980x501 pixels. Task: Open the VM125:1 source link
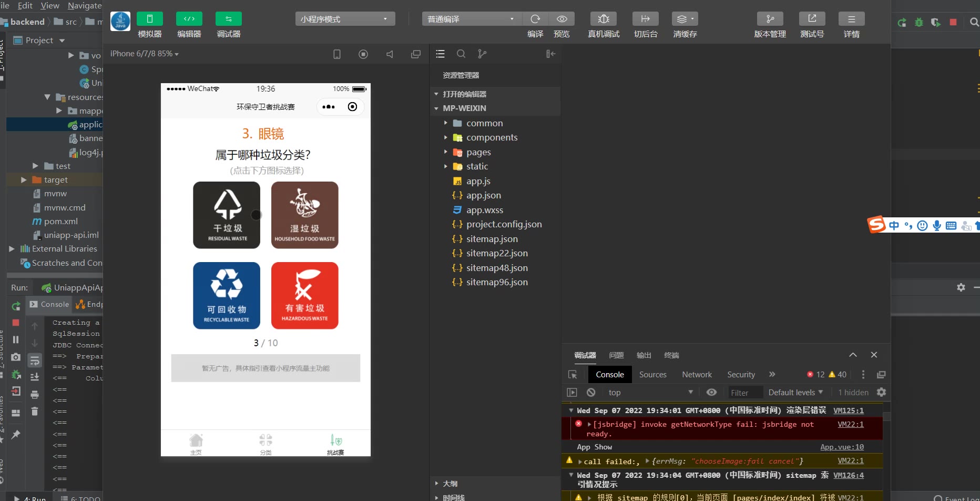pyautogui.click(x=848, y=410)
